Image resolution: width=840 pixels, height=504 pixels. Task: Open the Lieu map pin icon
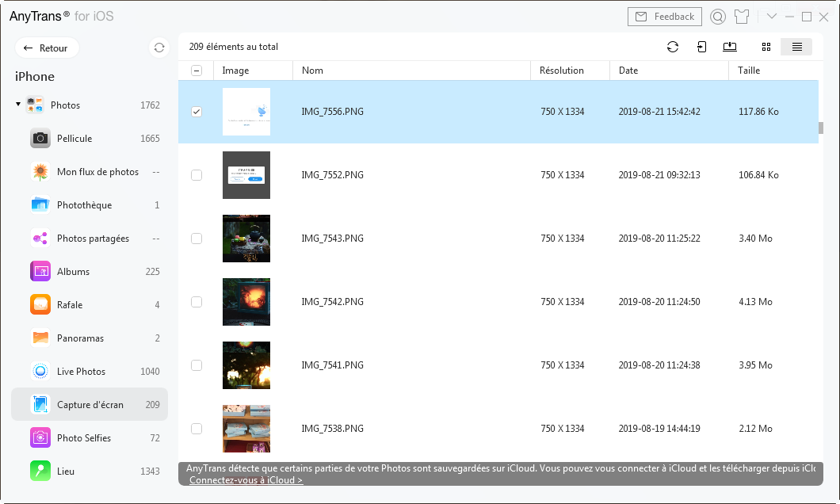tap(40, 472)
